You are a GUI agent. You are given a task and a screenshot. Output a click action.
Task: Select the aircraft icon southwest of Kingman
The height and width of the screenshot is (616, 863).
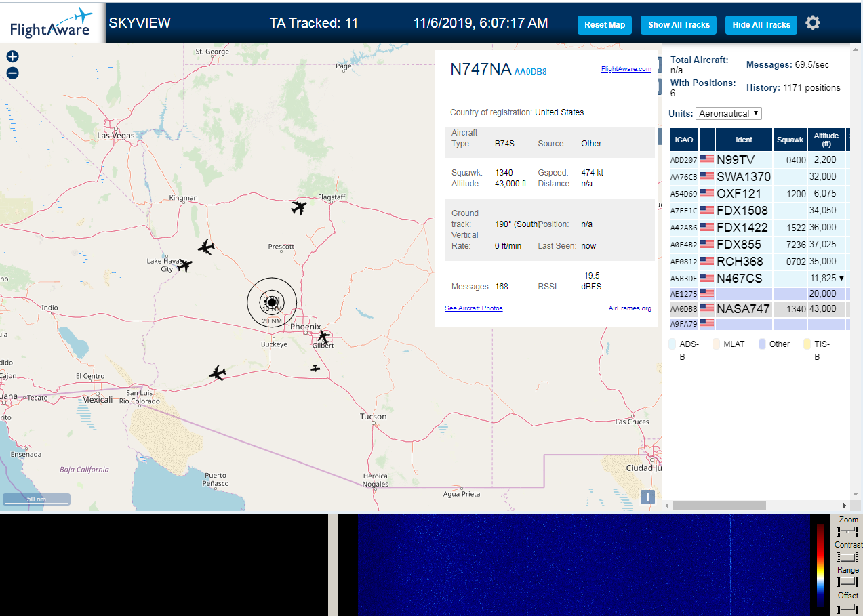pos(206,247)
